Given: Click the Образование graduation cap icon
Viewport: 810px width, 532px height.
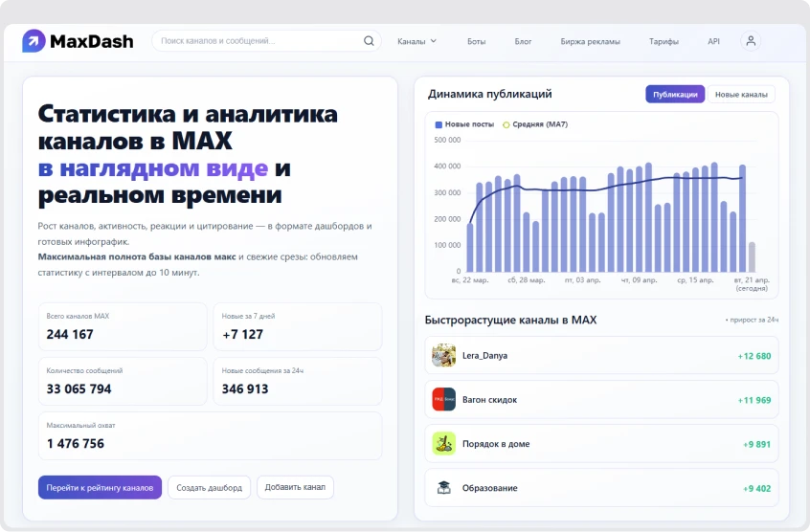Looking at the screenshot, I should (443, 488).
